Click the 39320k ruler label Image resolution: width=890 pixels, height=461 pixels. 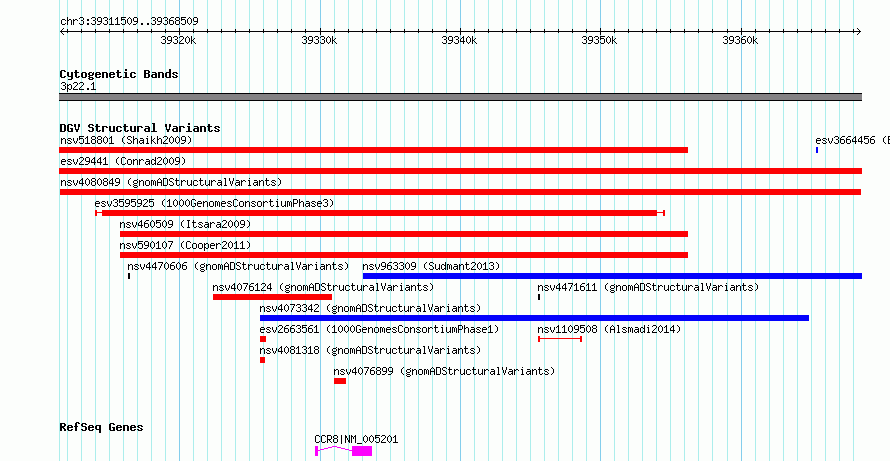pos(178,40)
